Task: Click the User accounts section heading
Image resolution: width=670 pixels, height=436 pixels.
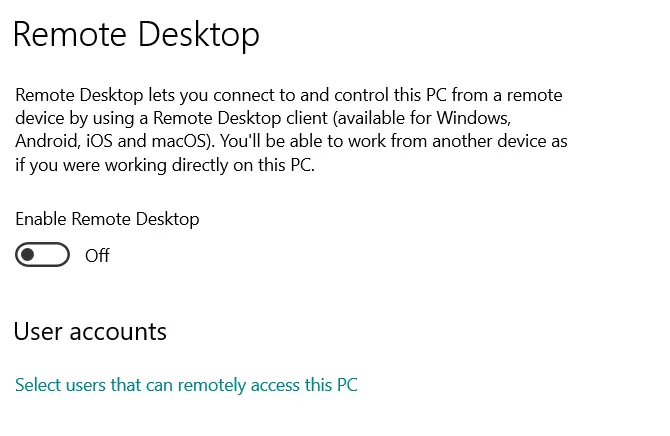Action: (x=90, y=331)
